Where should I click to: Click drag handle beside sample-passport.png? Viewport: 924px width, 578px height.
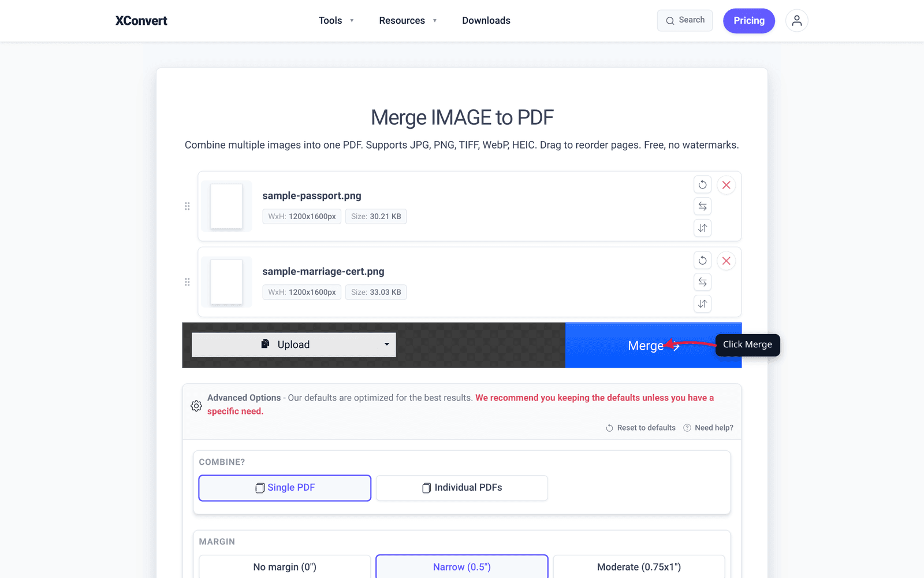[x=187, y=206]
